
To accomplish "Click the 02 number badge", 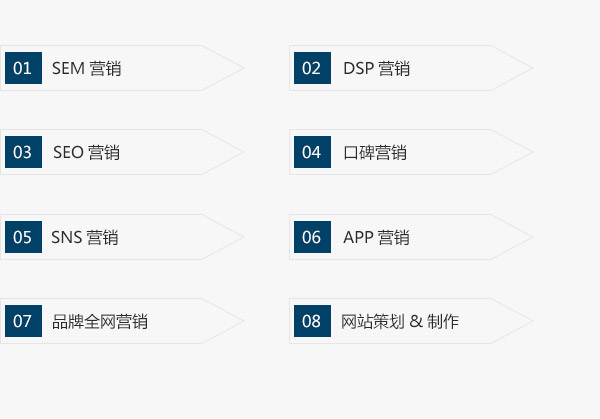I will pos(312,68).
